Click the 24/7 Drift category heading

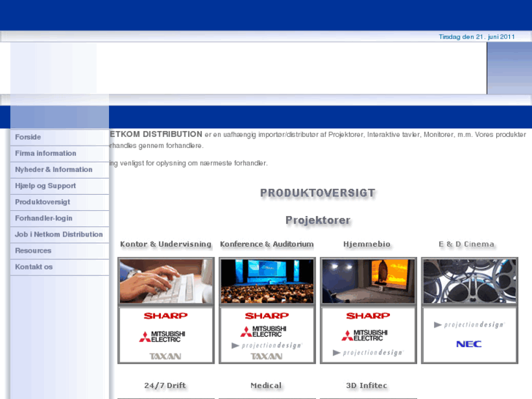coord(165,385)
